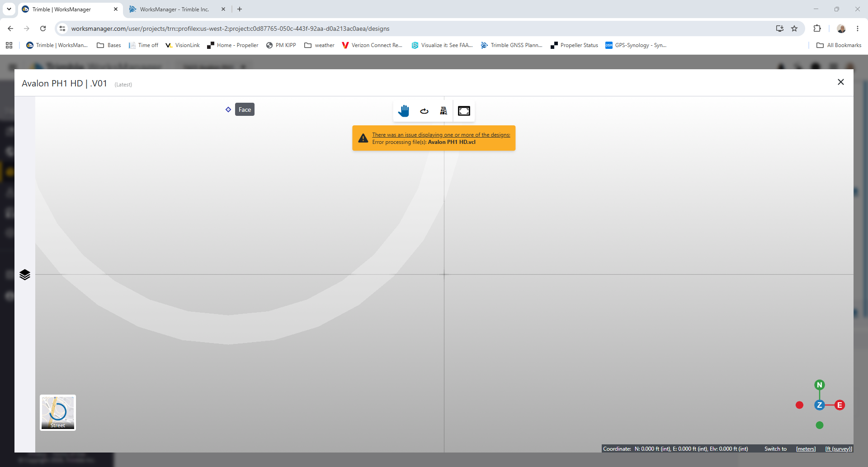Open the Propeller Status bookmark
Viewport: 868px width, 467px height.
[574, 45]
